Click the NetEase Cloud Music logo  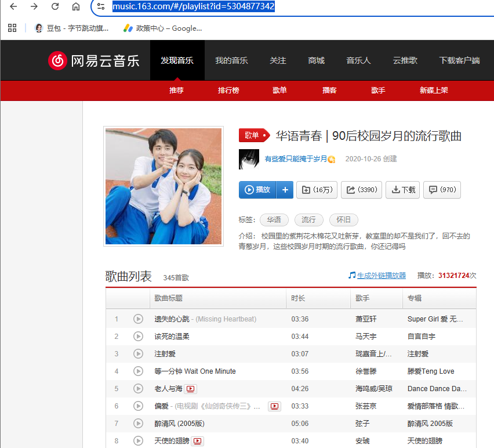[94, 60]
